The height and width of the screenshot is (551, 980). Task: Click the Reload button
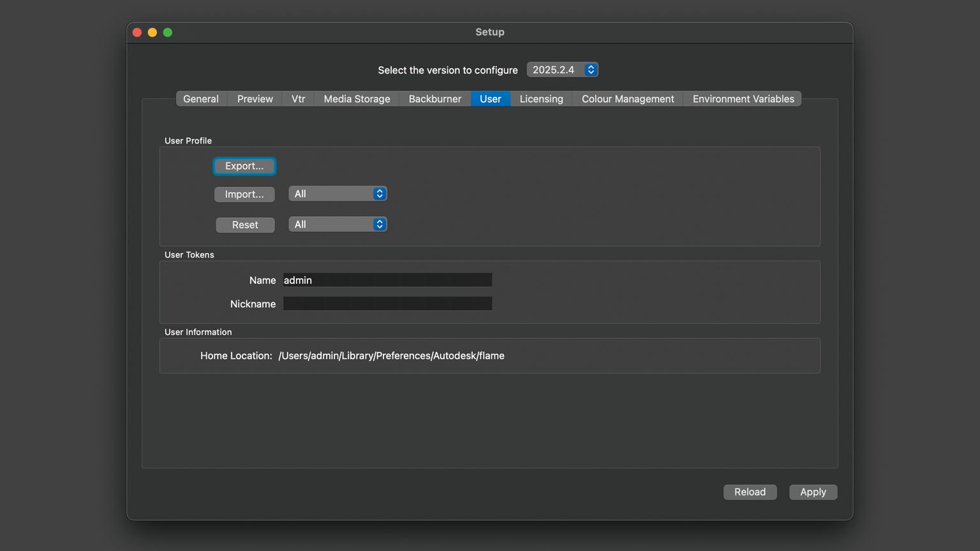tap(750, 492)
